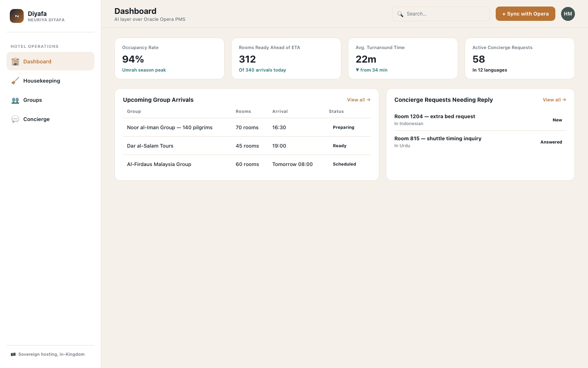Image resolution: width=588 pixels, height=368 pixels.
Task: Open the Concierge page
Action: [x=50, y=119]
